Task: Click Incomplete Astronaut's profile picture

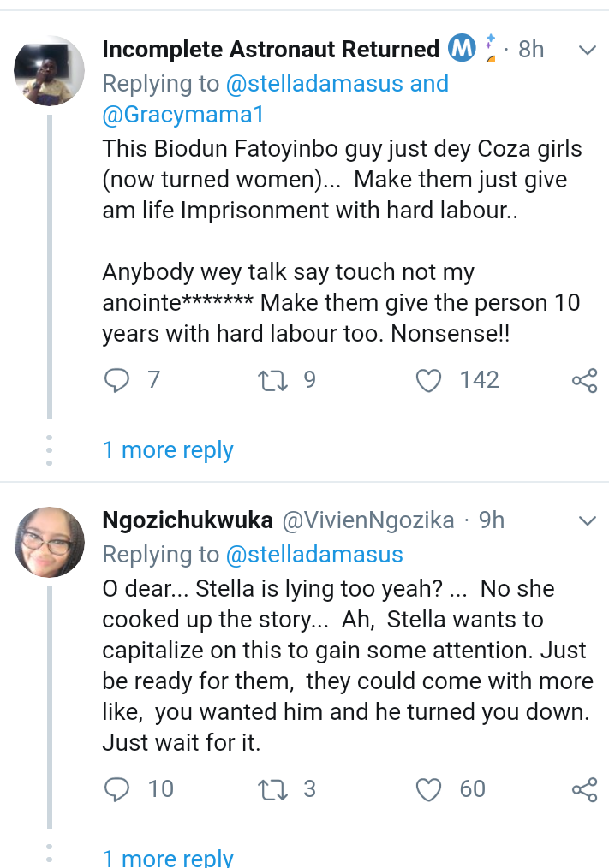Action: pyautogui.click(x=50, y=70)
